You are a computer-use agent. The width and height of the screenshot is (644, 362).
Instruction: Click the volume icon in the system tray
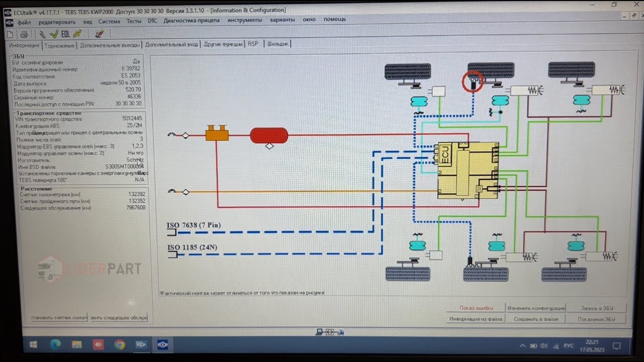pos(543,346)
